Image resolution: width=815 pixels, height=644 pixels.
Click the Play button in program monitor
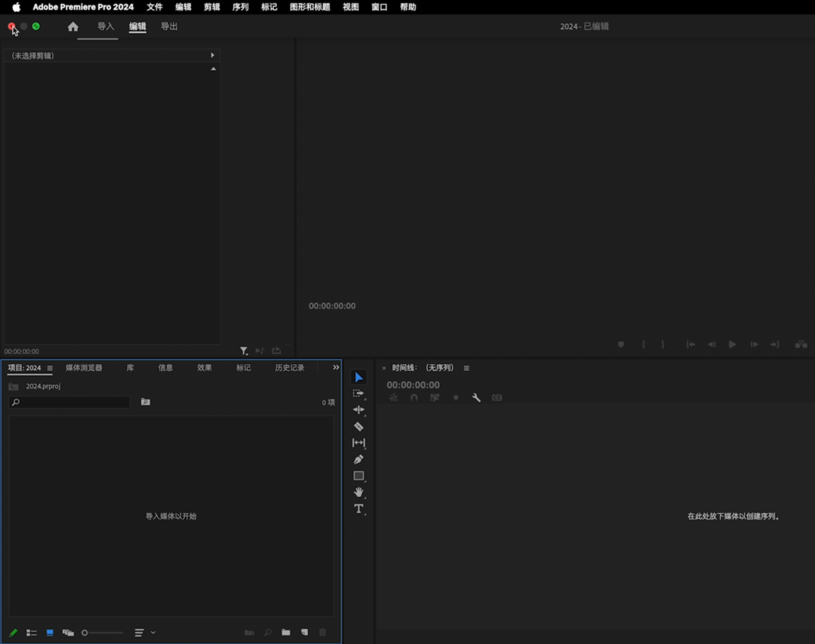732,345
